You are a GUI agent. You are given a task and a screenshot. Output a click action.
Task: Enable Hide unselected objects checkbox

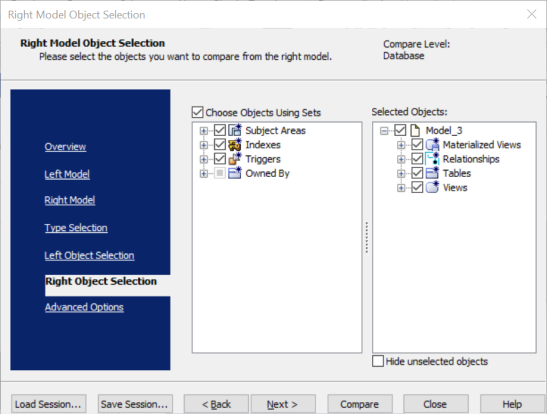(378, 361)
